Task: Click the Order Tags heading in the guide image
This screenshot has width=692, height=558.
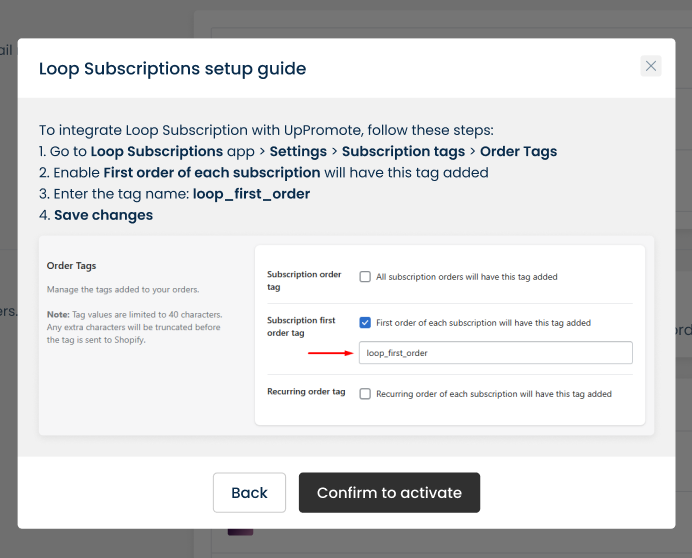Action: click(x=71, y=266)
